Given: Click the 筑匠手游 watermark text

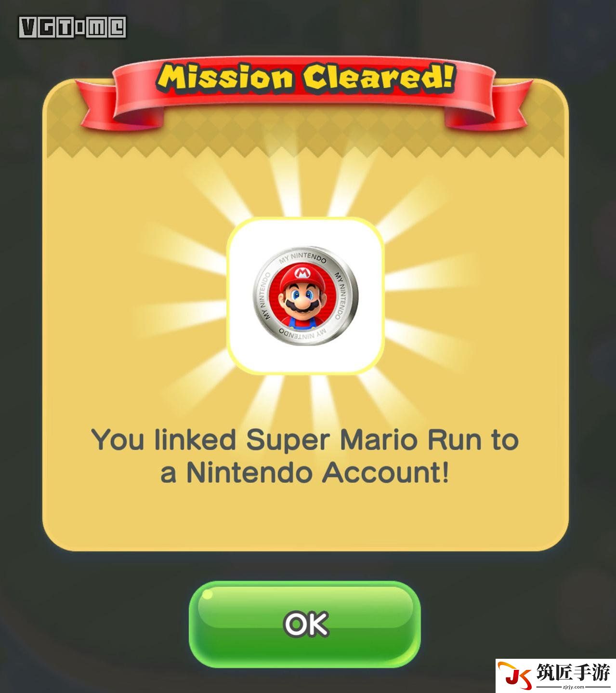Looking at the screenshot, I should tap(574, 672).
